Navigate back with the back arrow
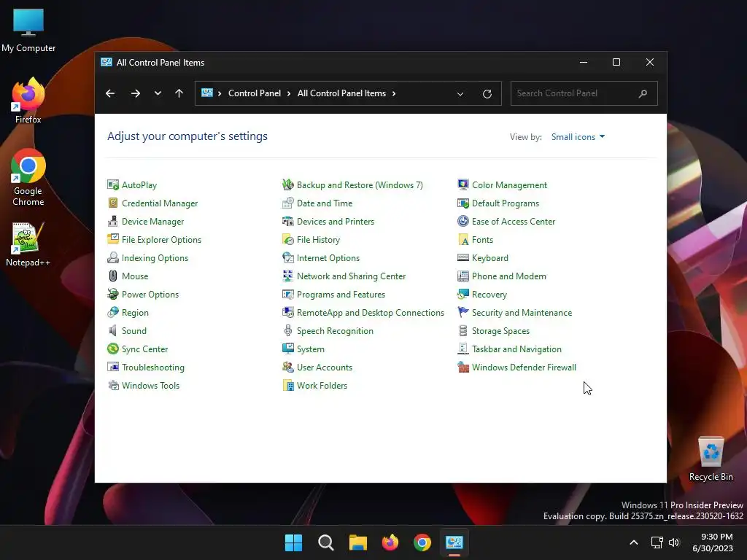This screenshot has width=747, height=560. click(110, 93)
